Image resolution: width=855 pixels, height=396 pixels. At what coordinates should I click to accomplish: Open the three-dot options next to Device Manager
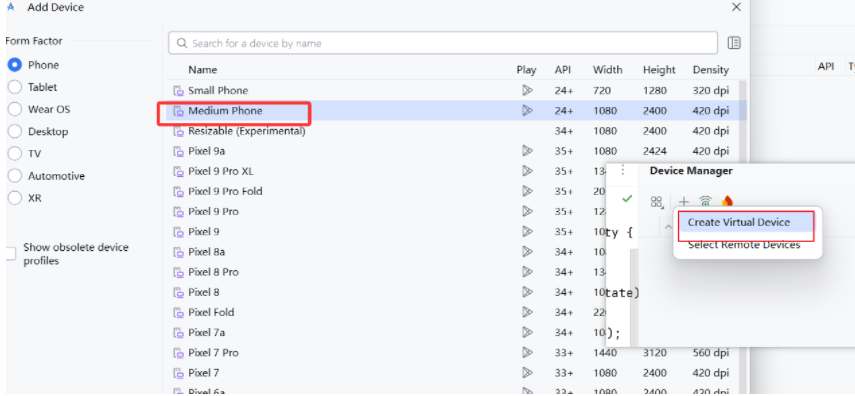coord(623,171)
